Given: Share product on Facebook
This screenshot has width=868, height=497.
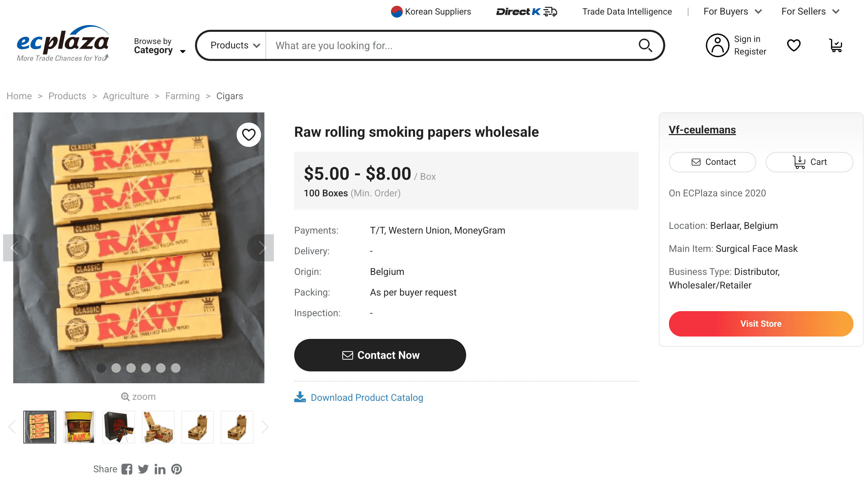Looking at the screenshot, I should pyautogui.click(x=127, y=469).
